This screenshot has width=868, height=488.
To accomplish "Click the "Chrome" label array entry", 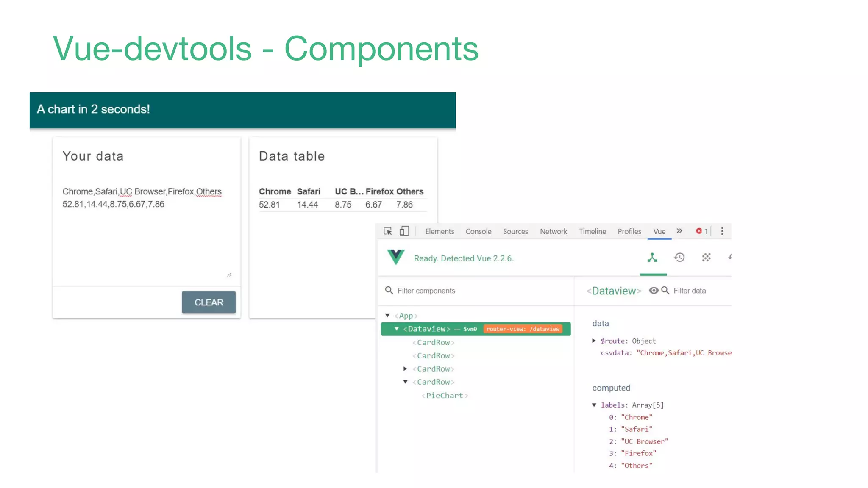I will tap(637, 417).
